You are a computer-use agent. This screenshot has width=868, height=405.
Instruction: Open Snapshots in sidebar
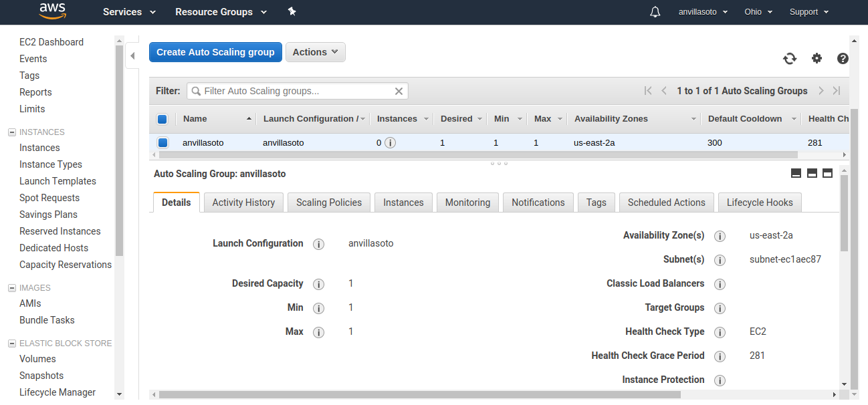(41, 376)
